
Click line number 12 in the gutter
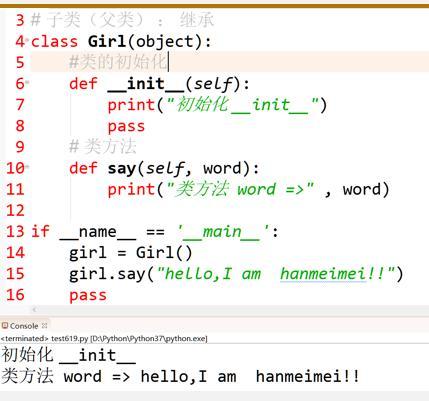click(15, 210)
